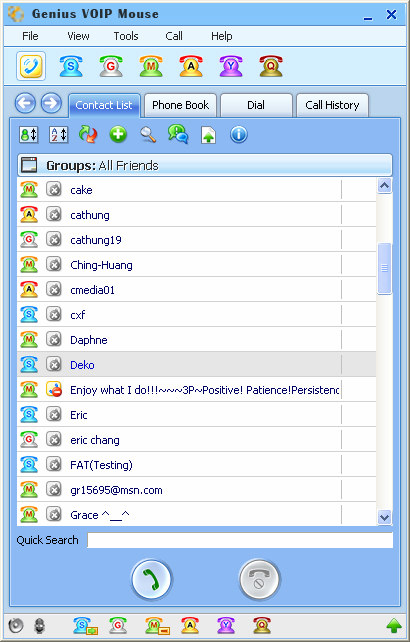Image resolution: width=410 pixels, height=642 pixels.
Task: Click the yellow phone handset icon in top toolbar
Action: [31, 66]
